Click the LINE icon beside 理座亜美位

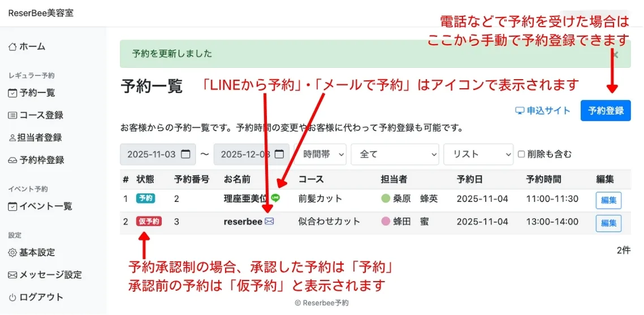[275, 198]
